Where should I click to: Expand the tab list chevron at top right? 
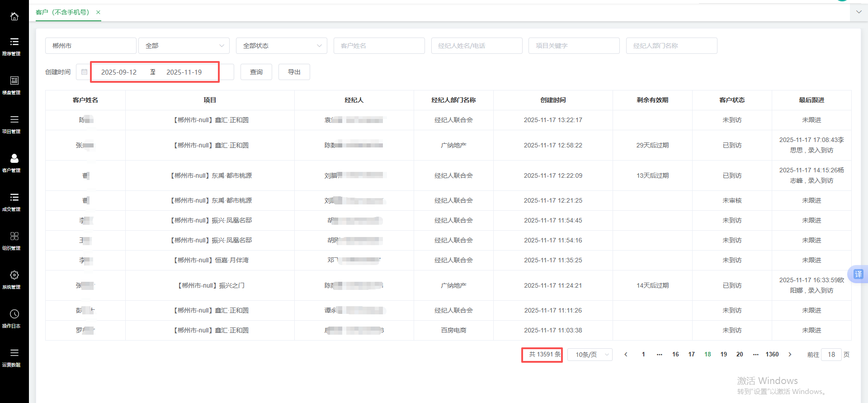[859, 12]
